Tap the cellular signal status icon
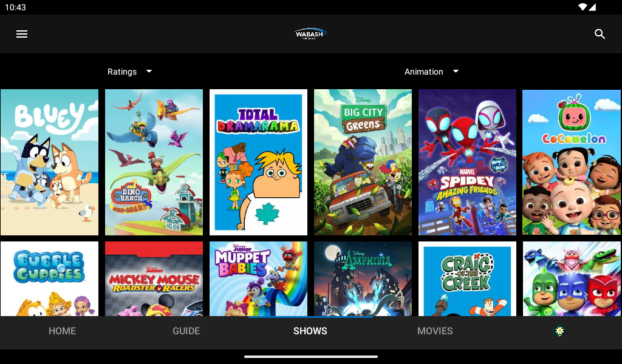The width and height of the screenshot is (622, 364). (592, 7)
